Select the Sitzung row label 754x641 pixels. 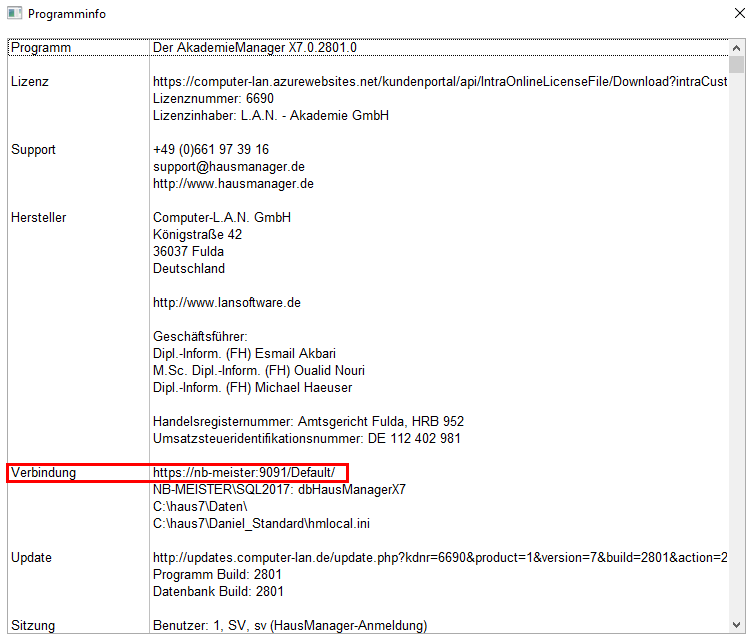pyautogui.click(x=33, y=625)
